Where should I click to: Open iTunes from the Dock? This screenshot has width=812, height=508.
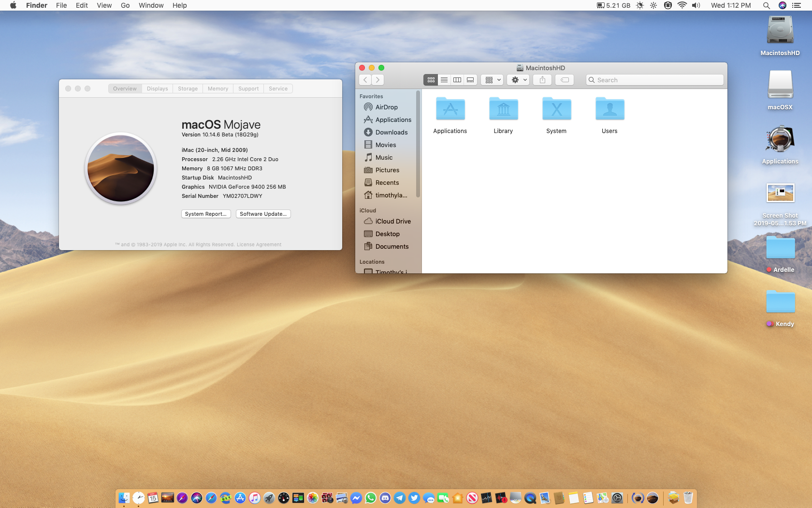coord(255,498)
